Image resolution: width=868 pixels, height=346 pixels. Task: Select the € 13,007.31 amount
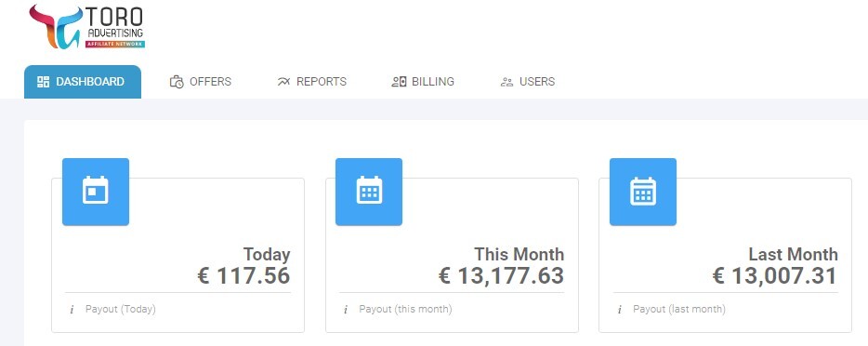click(775, 275)
